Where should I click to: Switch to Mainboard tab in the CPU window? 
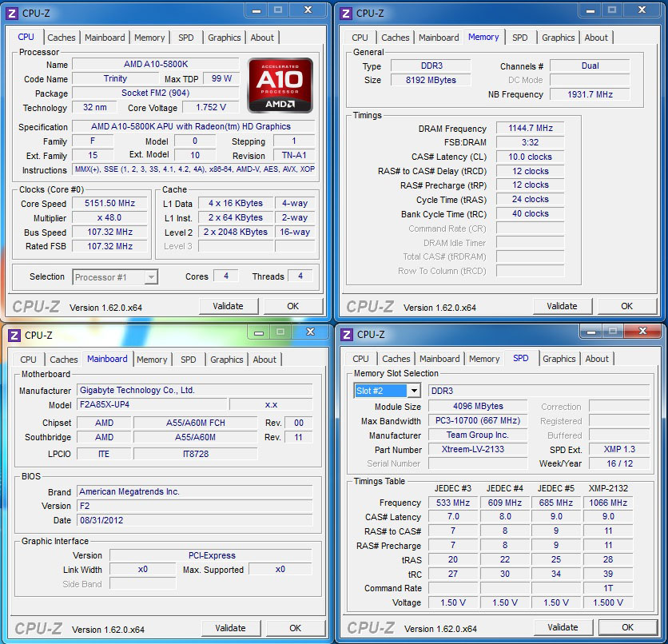pos(105,38)
